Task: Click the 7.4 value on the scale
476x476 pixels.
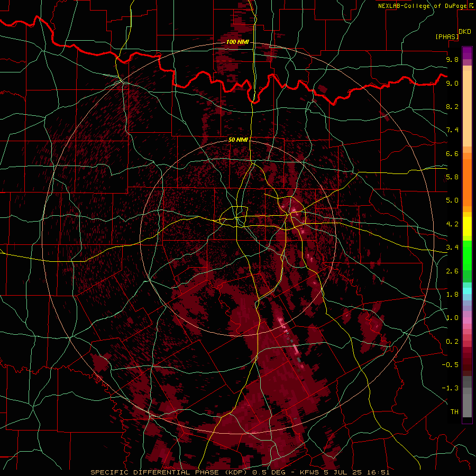Action: [x=452, y=130]
